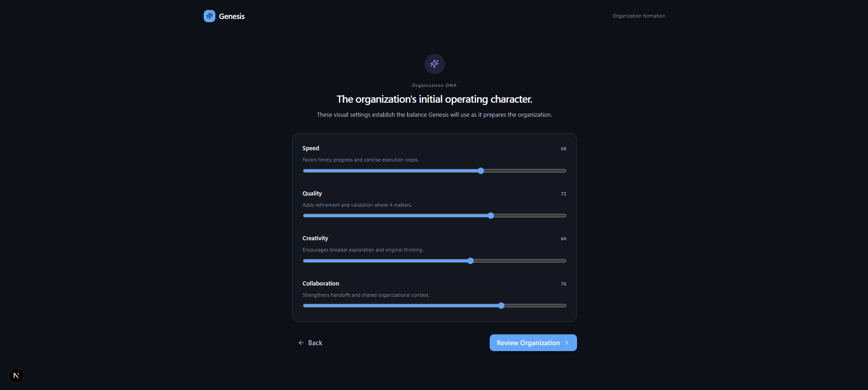Image resolution: width=868 pixels, height=390 pixels.
Task: Click 'Favors timely progress' description
Action: click(x=361, y=160)
